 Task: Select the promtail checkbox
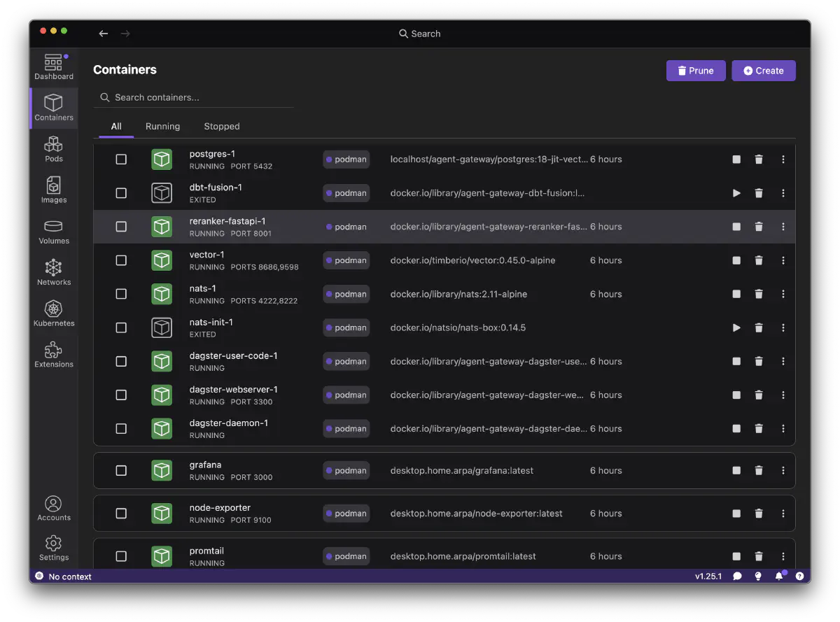click(x=121, y=556)
